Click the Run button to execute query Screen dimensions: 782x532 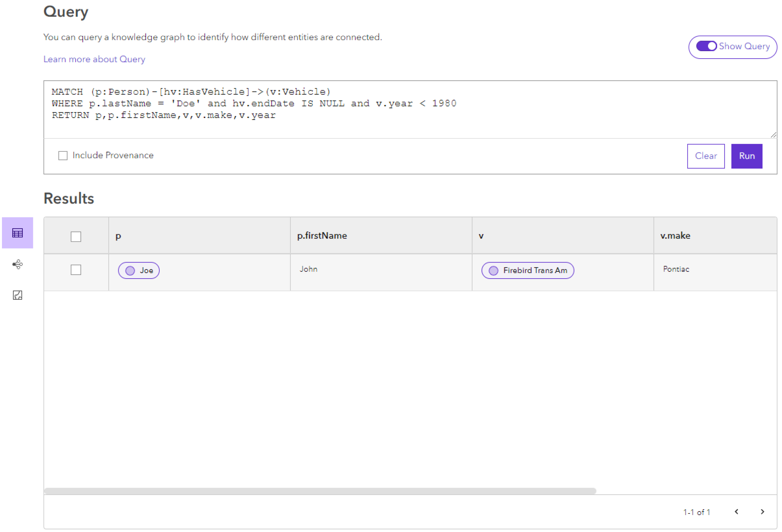(x=747, y=156)
